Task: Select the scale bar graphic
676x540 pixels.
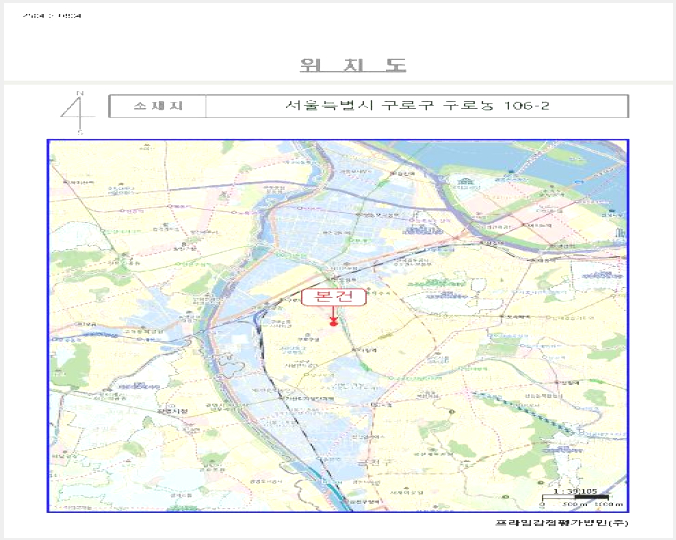Action: pyautogui.click(x=575, y=498)
